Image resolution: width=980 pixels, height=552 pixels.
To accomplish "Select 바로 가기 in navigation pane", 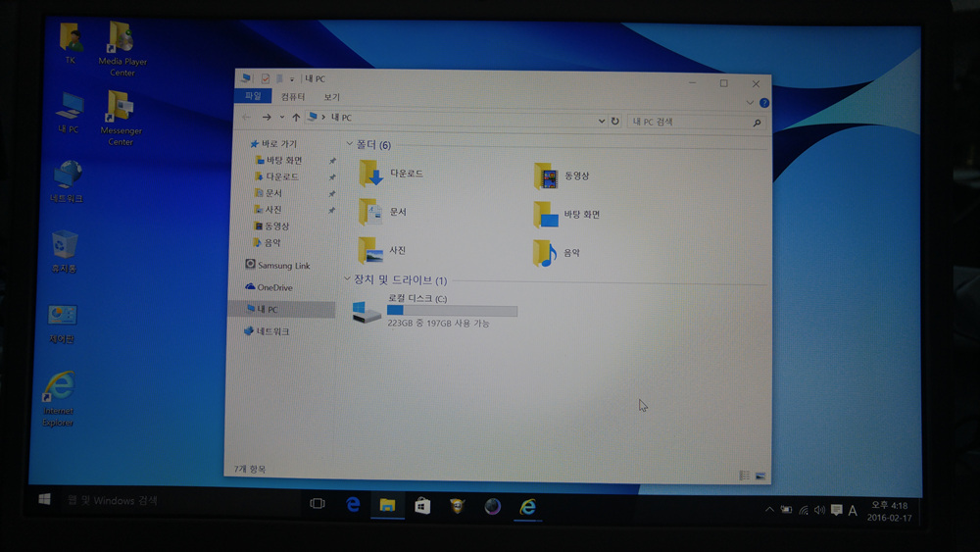I will point(273,144).
